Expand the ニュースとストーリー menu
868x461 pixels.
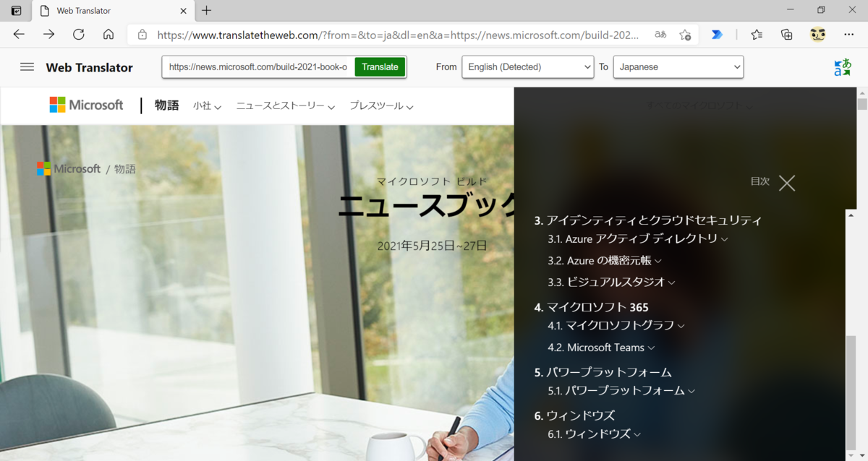tap(285, 106)
